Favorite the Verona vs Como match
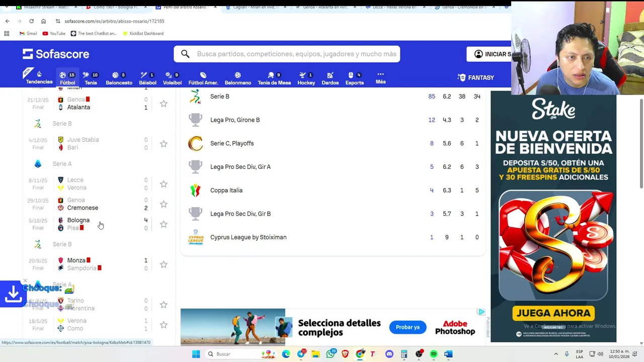 tap(164, 325)
